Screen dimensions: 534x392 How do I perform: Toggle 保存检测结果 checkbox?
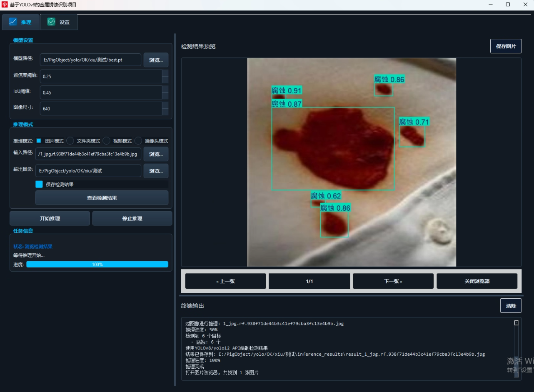39,184
